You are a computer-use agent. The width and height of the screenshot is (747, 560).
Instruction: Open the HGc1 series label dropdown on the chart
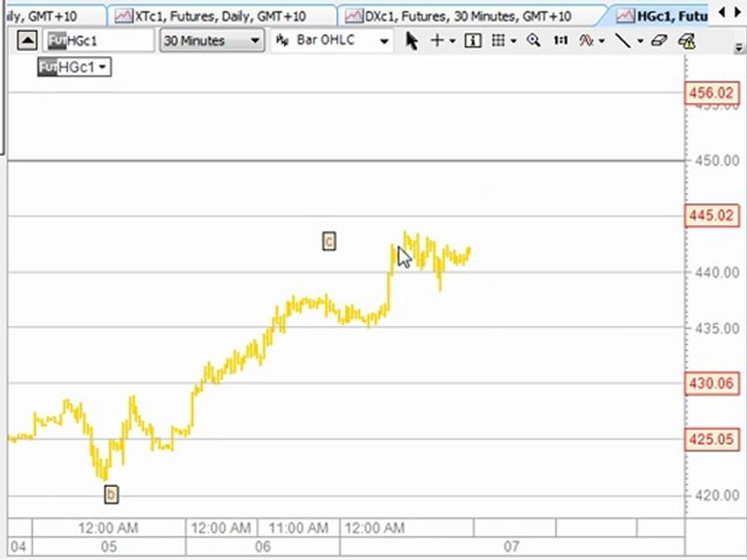click(x=75, y=67)
